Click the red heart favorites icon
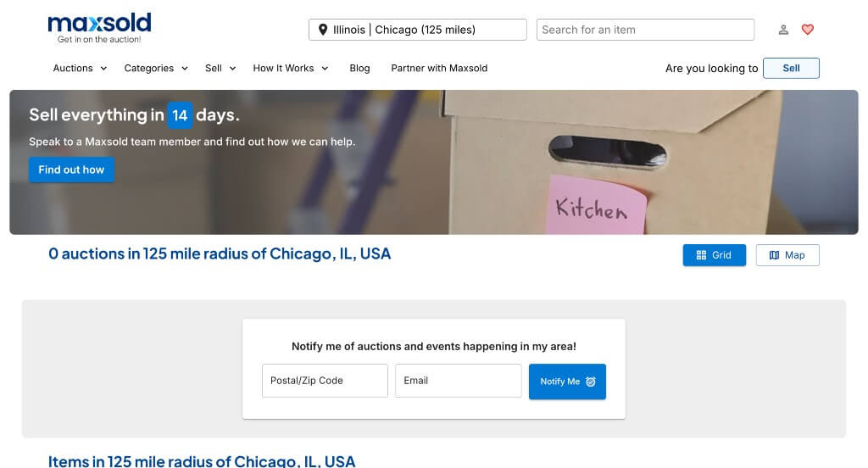 (x=808, y=30)
